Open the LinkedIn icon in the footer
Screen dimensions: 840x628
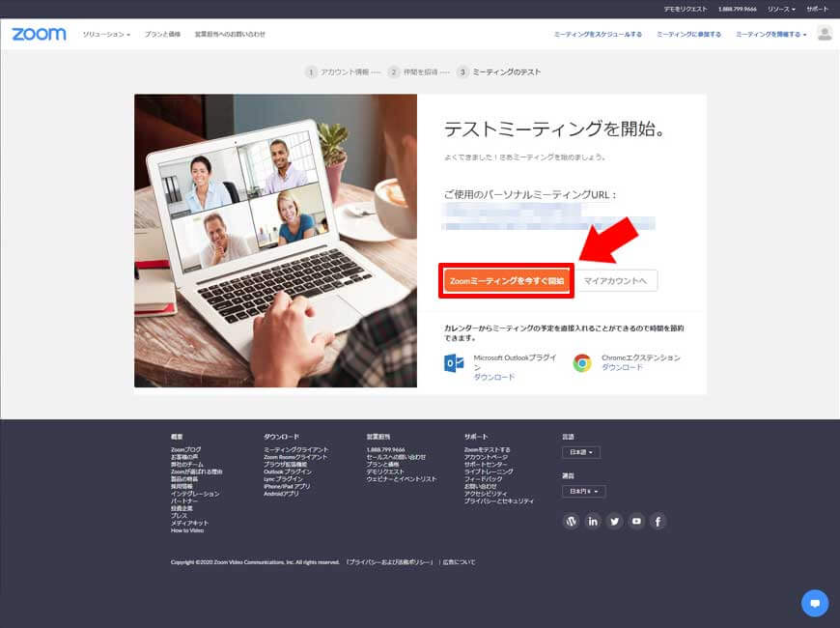pos(593,521)
